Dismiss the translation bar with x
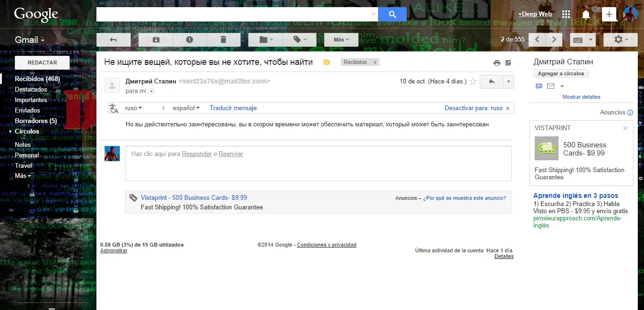The image size is (644, 310). point(507,109)
